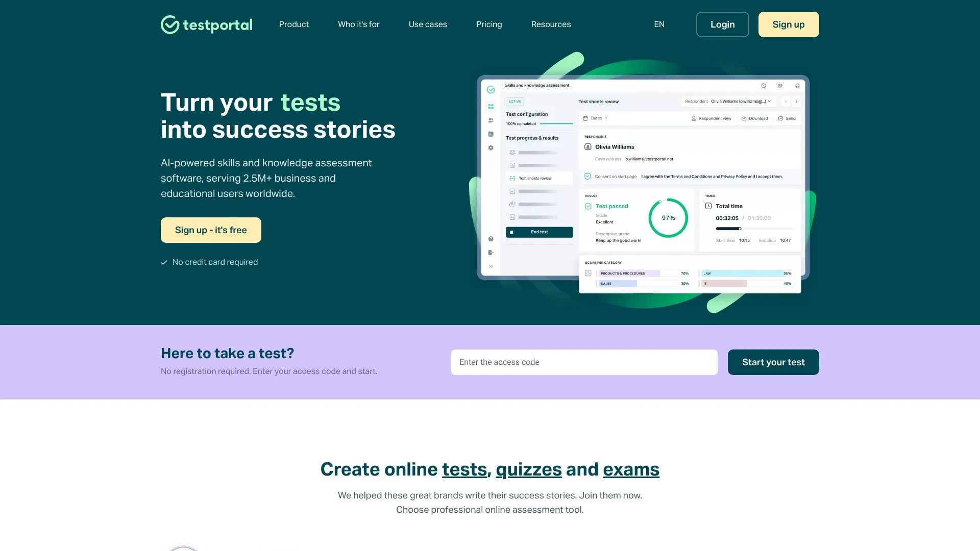Click the Start your test button

pyautogui.click(x=773, y=362)
